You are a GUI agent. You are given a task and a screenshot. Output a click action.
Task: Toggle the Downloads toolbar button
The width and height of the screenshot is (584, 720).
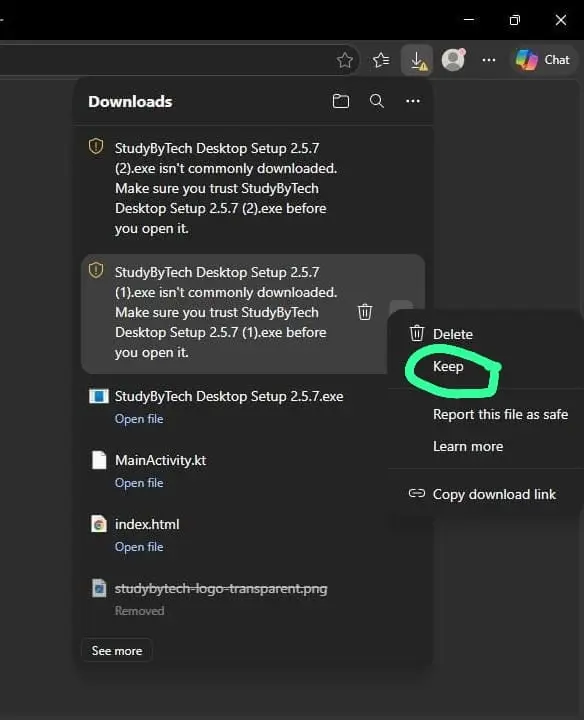tap(417, 60)
